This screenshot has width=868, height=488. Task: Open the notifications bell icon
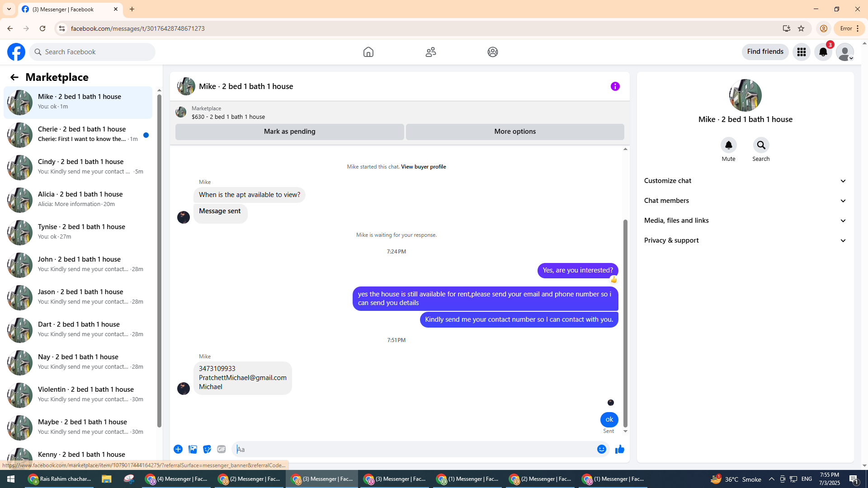coord(823,52)
